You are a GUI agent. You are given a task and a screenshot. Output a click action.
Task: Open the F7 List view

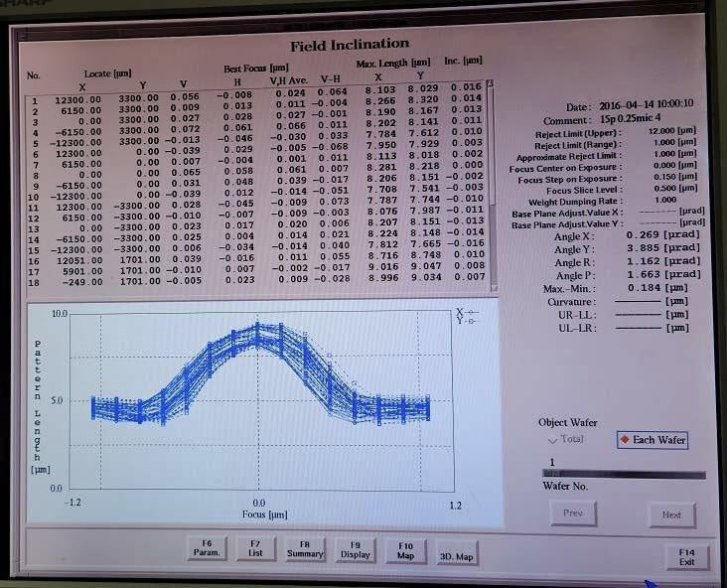[256, 548]
